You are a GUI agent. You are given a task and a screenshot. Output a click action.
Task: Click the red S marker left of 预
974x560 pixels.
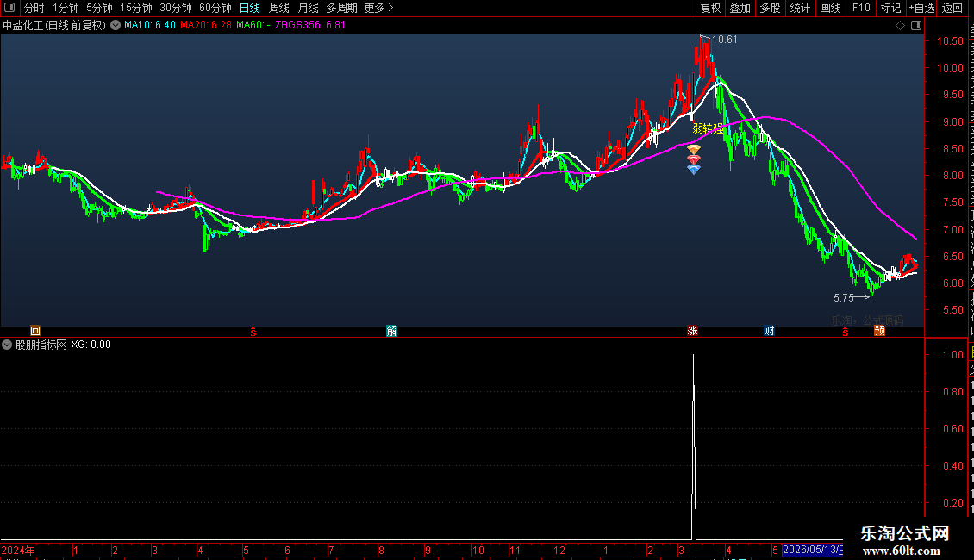[845, 332]
